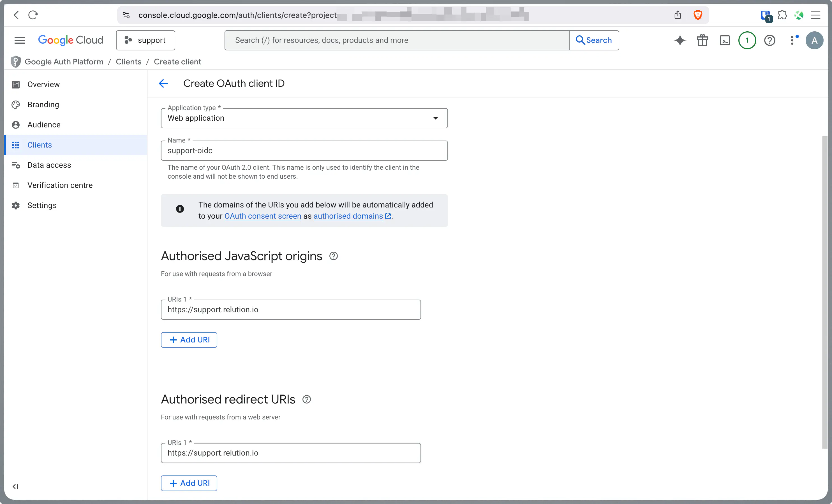Viewport: 832px width, 504px height.
Task: Expand the Application type dropdown
Action: 304,118
